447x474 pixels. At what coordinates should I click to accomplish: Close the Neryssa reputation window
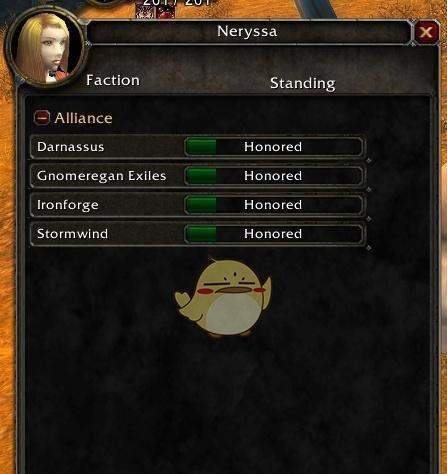(426, 32)
